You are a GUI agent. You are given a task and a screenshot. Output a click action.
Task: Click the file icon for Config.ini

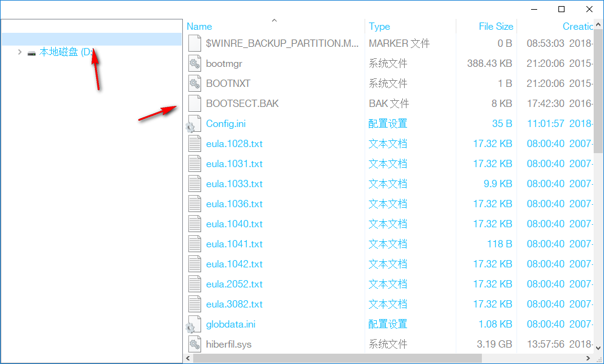point(194,123)
